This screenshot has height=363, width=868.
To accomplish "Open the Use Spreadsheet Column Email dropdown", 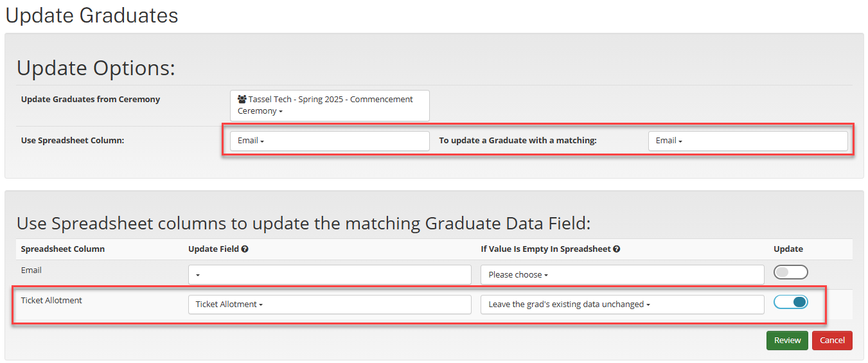I will pyautogui.click(x=329, y=141).
